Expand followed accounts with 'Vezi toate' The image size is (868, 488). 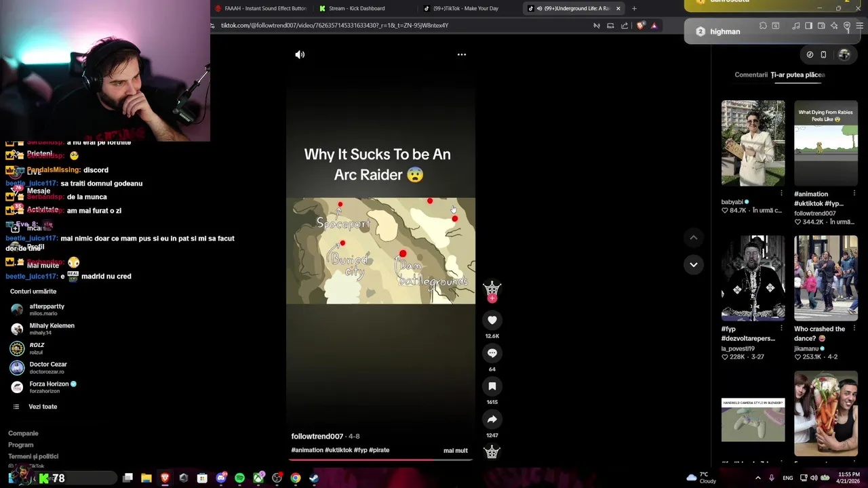(x=43, y=407)
